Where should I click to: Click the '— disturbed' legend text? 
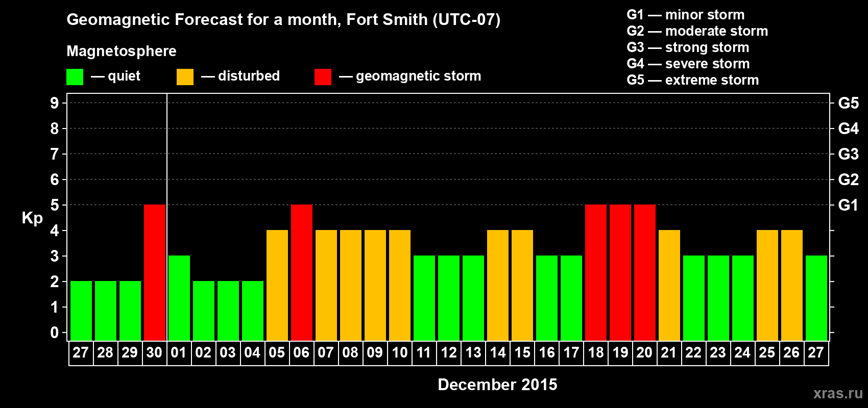point(241,76)
